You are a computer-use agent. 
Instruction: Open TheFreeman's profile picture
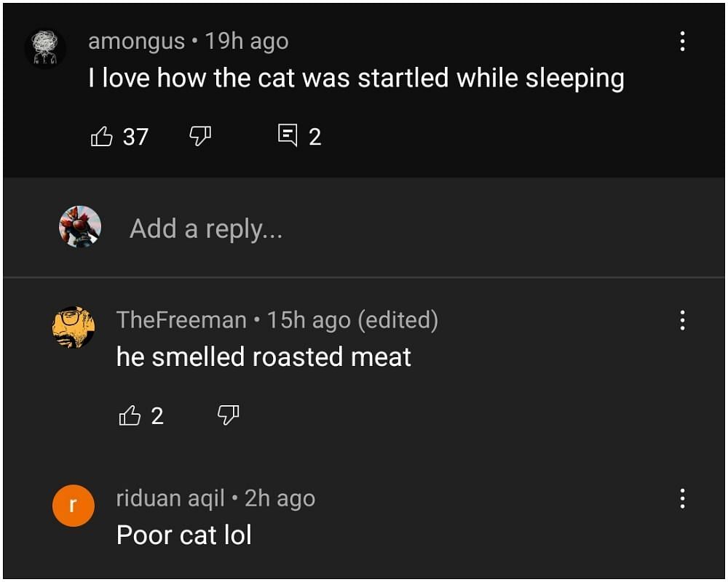coord(74,327)
